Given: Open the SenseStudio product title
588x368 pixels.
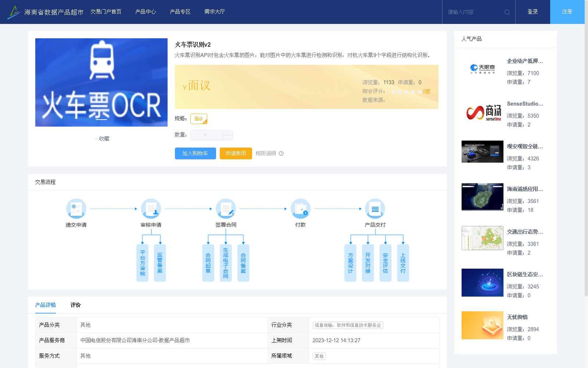Looking at the screenshot, I should pos(525,104).
